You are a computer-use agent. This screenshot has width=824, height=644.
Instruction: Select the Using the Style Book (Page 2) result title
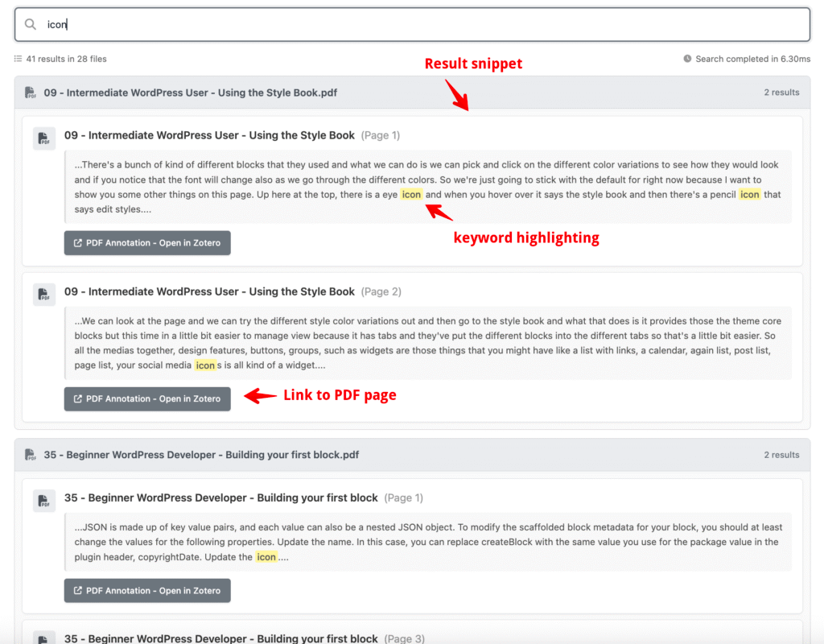coord(209,291)
